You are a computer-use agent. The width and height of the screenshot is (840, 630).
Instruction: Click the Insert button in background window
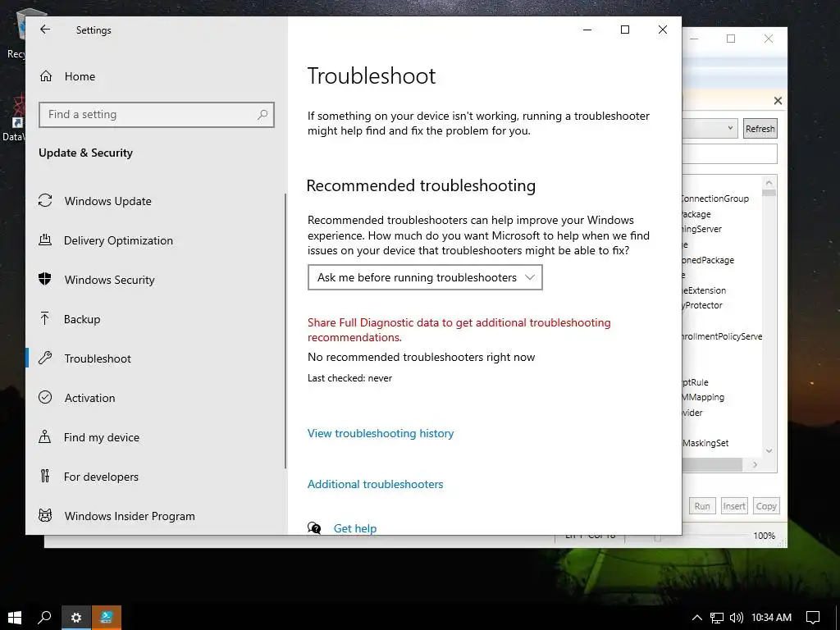734,505
